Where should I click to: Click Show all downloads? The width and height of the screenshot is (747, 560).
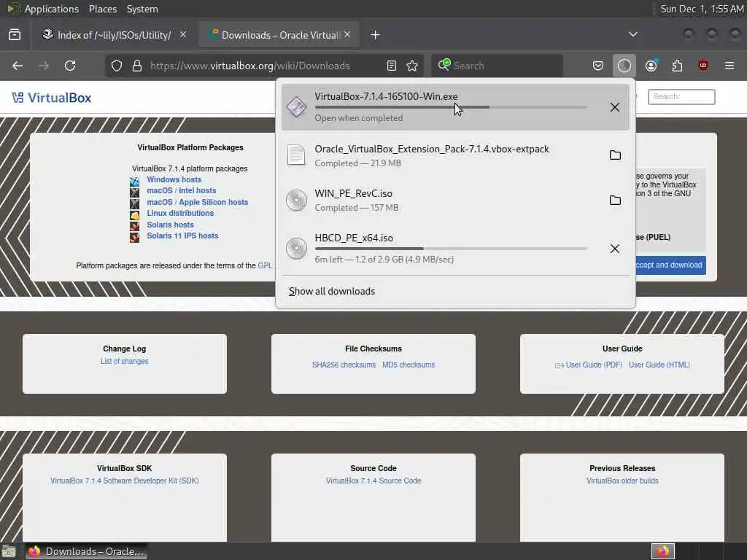[332, 291]
